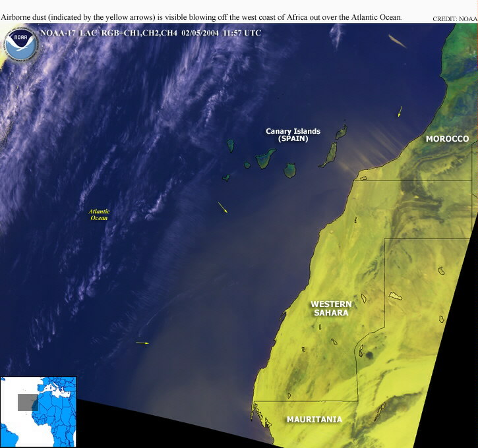Click the "MOROCCO" label
Image resolution: width=478 pixels, height=448 pixels.
click(x=447, y=139)
